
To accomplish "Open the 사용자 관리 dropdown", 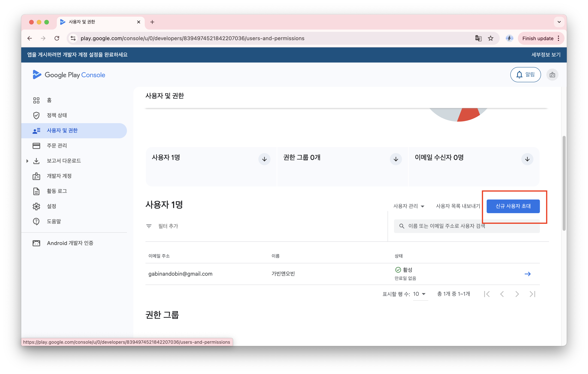I will point(409,206).
